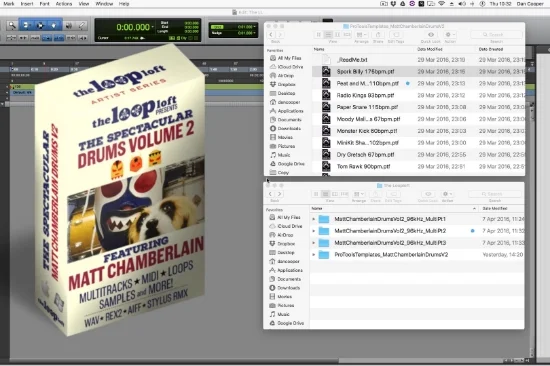Expand MattChamberlainDrumsVol2_96kHz_MultiPt1 folder disclosure triangle
The image size is (550, 366).
[x=314, y=219]
